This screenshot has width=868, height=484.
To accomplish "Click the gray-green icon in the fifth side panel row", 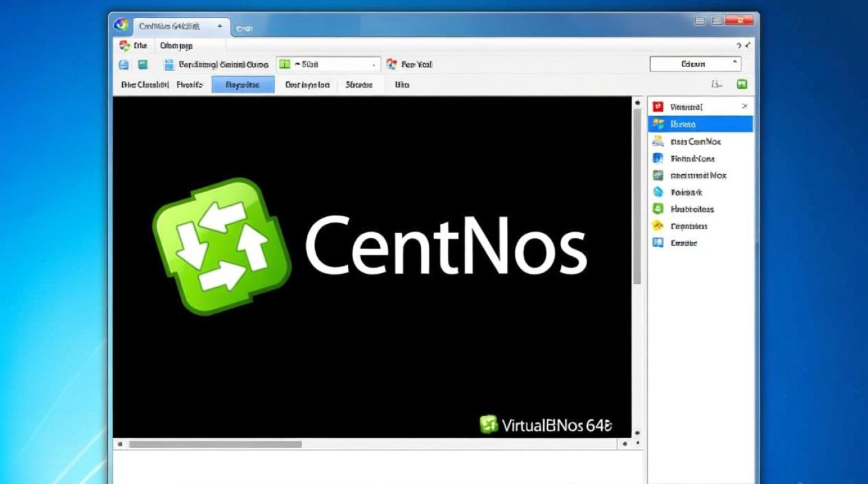I will tap(658, 175).
